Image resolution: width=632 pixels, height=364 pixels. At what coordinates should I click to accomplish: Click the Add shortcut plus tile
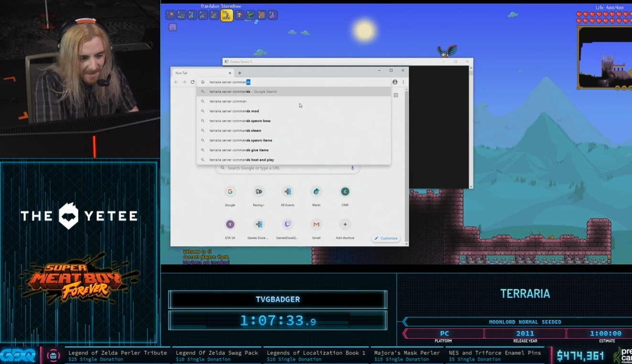tap(345, 228)
